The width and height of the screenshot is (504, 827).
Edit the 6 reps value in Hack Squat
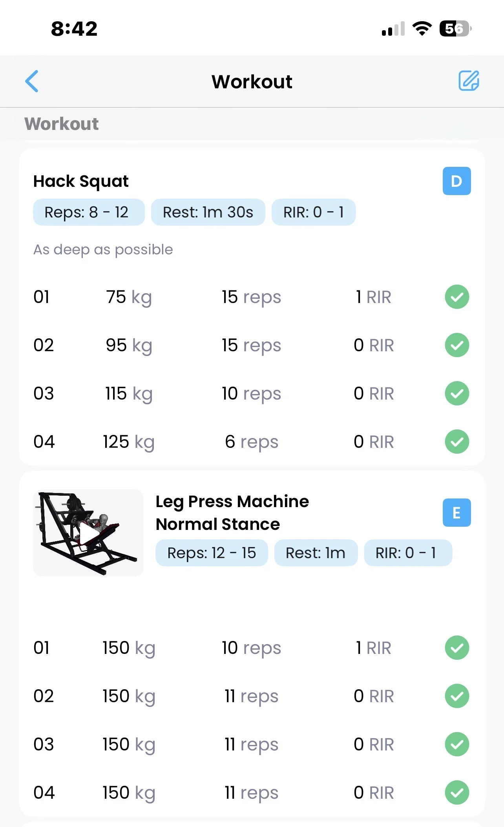coord(252,442)
